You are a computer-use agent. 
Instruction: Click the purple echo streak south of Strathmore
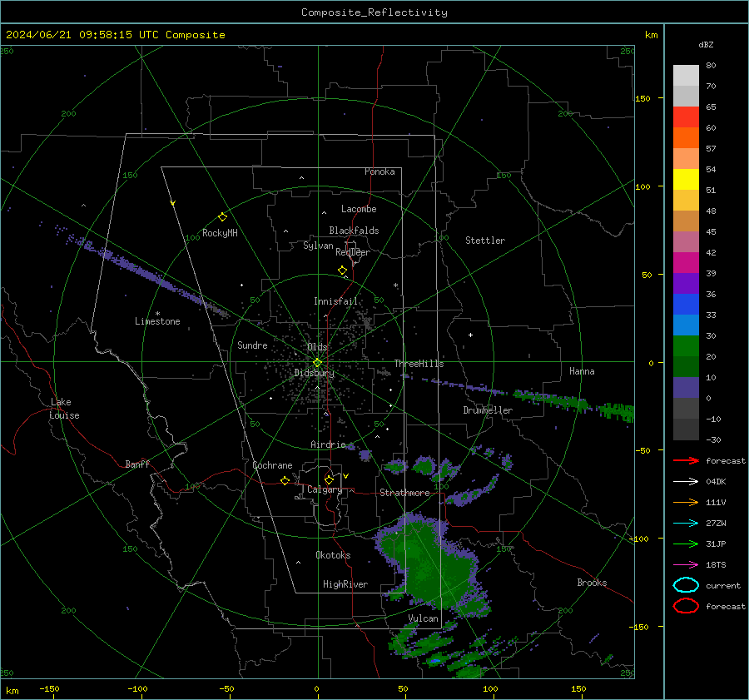[x=472, y=492]
